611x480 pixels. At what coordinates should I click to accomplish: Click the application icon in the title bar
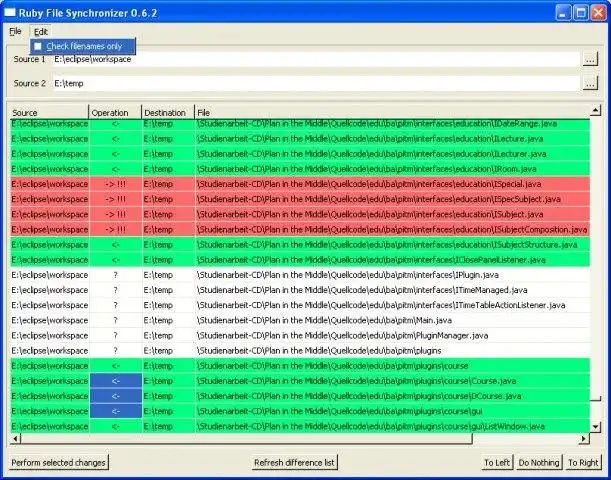tap(10, 12)
